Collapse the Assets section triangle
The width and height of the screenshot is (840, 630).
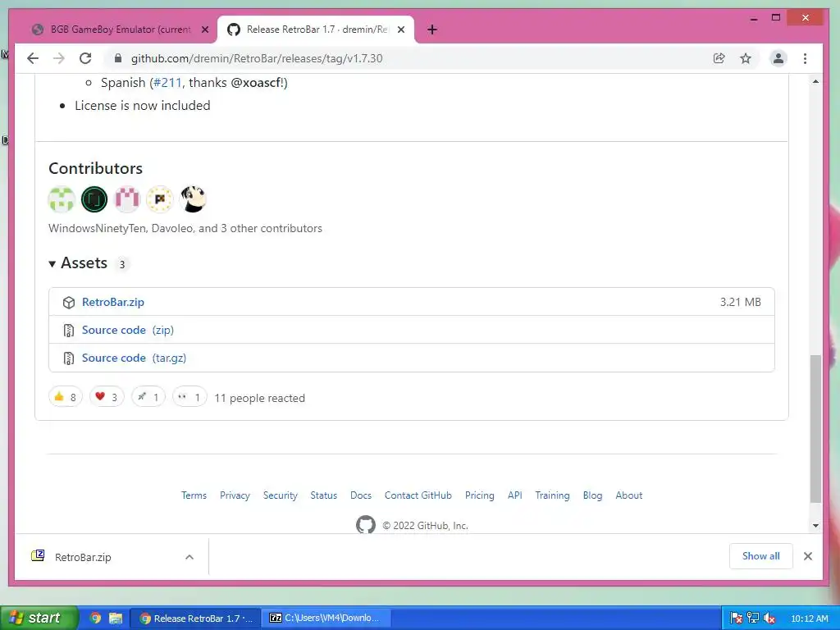coord(52,263)
